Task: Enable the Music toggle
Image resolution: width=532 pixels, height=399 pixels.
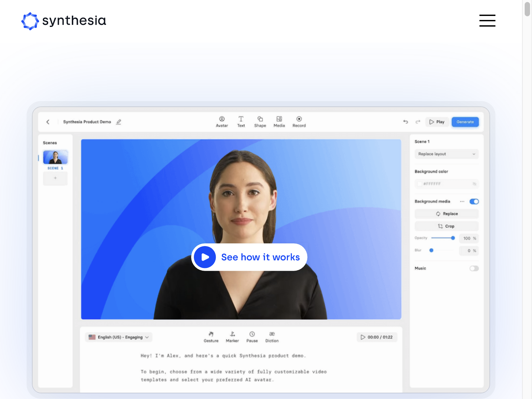Action: [x=474, y=268]
